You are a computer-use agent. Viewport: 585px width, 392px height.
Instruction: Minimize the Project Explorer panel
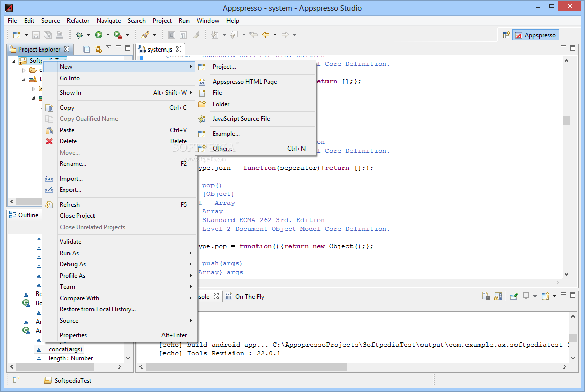pyautogui.click(x=118, y=47)
